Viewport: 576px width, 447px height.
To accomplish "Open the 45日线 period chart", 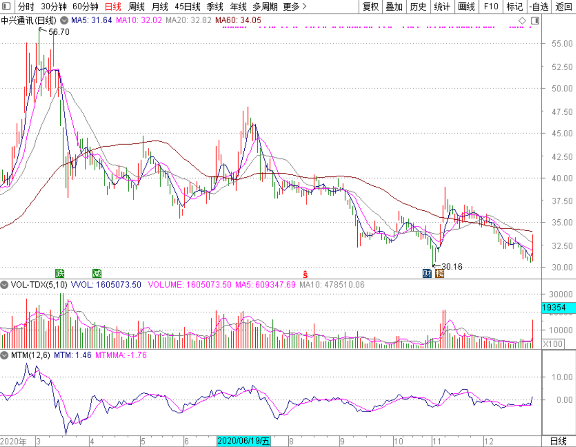I will (187, 7).
